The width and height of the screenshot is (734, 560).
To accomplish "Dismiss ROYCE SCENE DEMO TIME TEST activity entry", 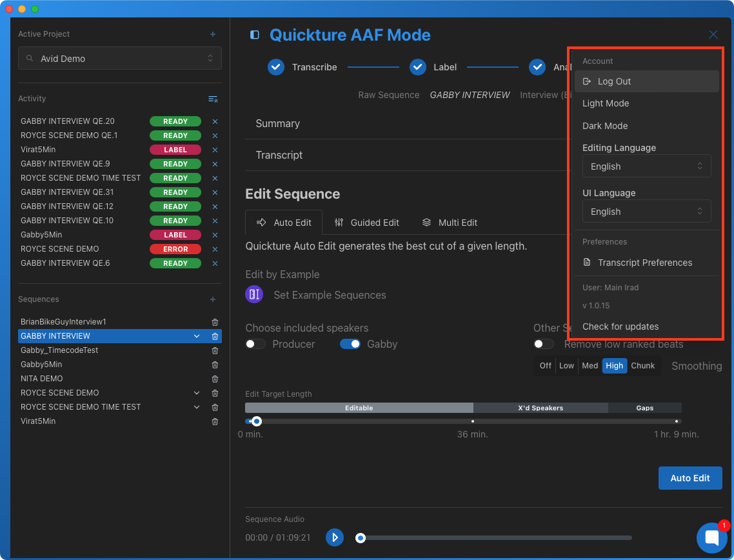I will (215, 179).
